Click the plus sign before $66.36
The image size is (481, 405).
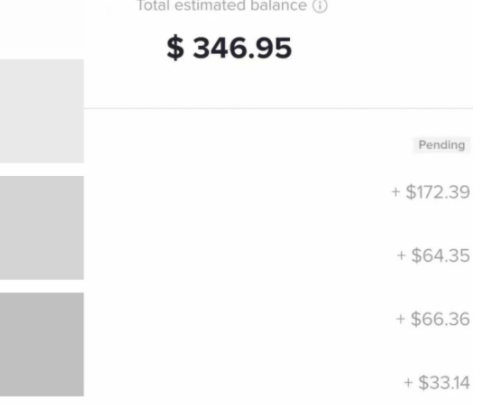400,319
